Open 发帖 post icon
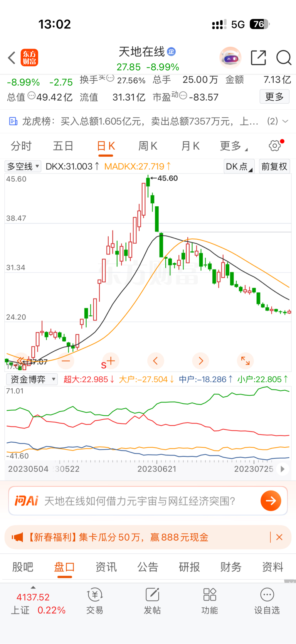 pos(152,601)
